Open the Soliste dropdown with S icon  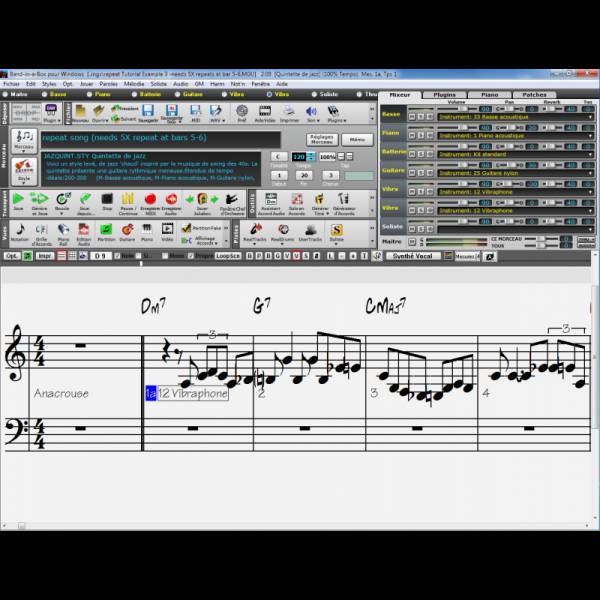click(336, 233)
